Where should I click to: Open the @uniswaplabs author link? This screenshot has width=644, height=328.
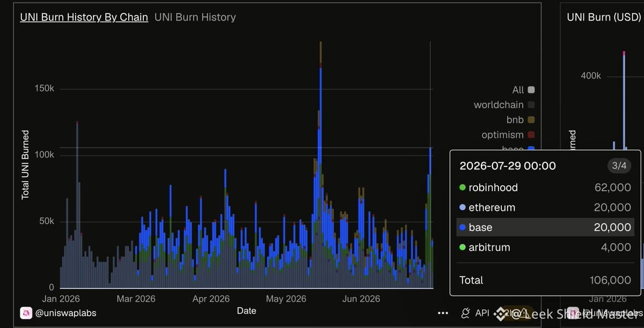pos(65,313)
